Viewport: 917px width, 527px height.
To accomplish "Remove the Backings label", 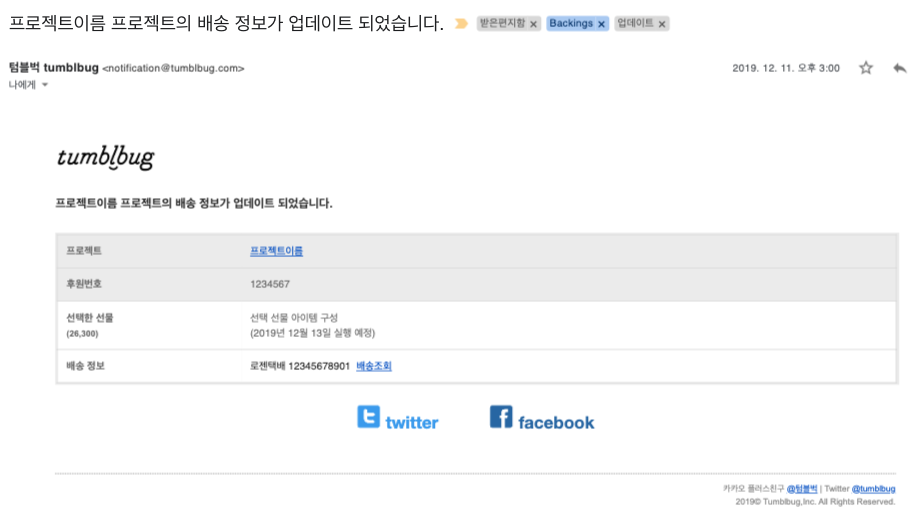I will pyautogui.click(x=602, y=24).
